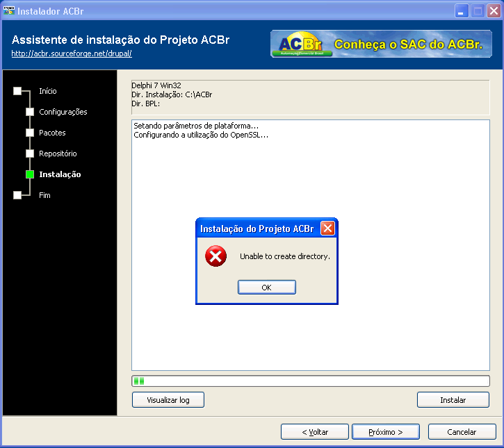504x448 pixels.
Task: Select the Configurações step
Action: tap(63, 112)
